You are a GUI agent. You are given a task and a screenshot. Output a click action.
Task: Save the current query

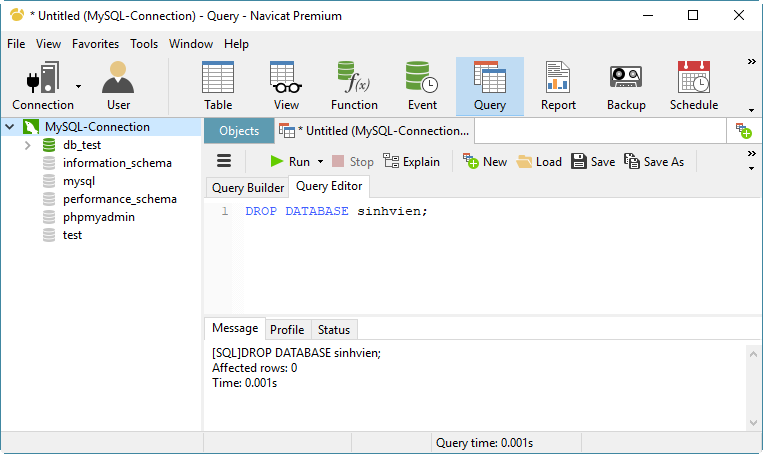click(x=593, y=162)
